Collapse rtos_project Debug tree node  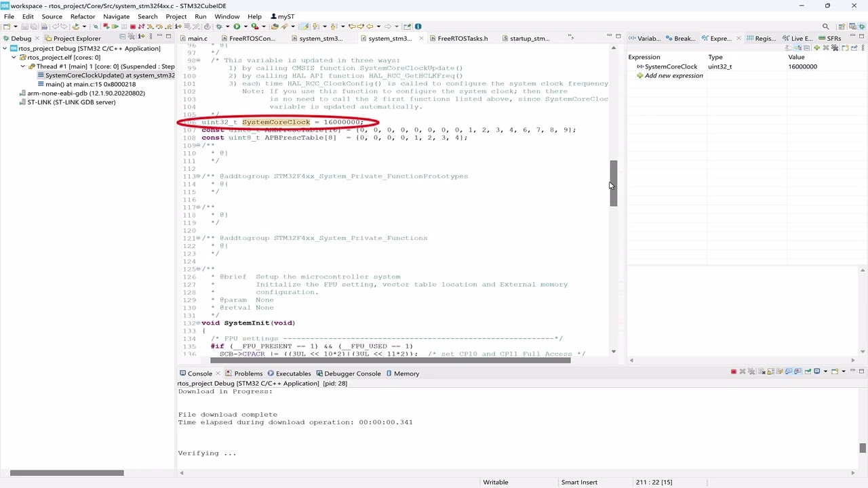(x=5, y=49)
